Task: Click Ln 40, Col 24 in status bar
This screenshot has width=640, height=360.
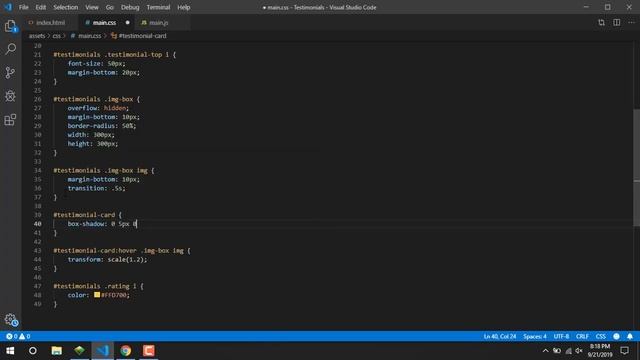Action: (500, 336)
